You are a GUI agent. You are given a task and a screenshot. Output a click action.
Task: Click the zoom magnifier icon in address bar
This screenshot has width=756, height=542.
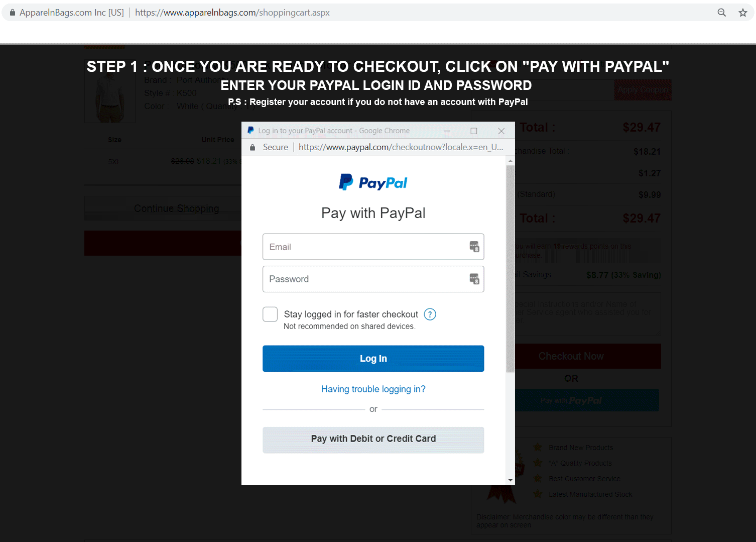pyautogui.click(x=721, y=13)
